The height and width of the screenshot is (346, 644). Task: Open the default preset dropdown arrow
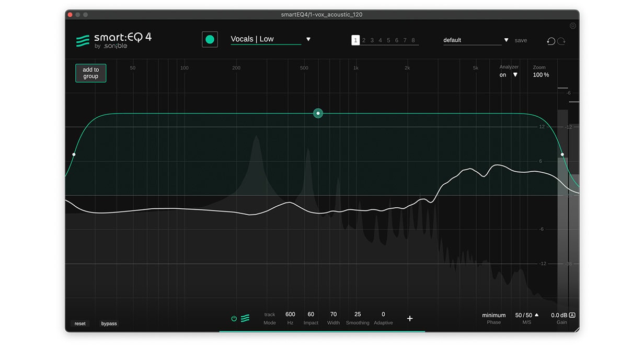(506, 40)
